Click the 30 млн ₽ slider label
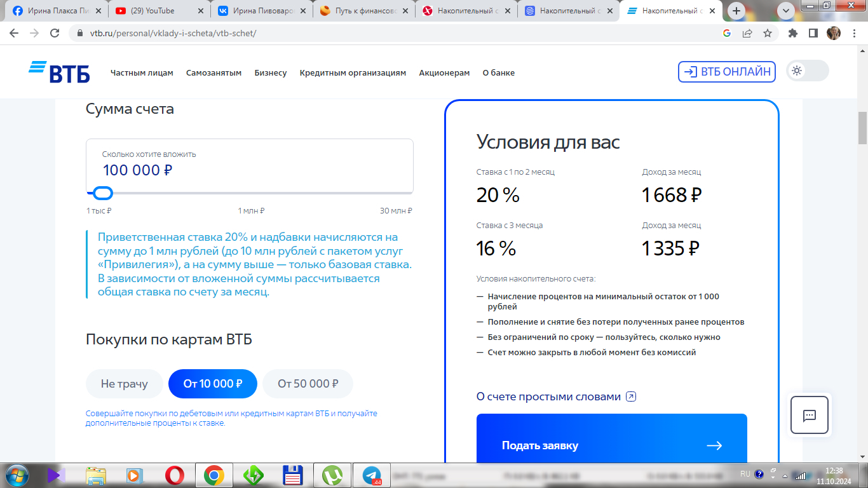868x488 pixels. coord(396,211)
